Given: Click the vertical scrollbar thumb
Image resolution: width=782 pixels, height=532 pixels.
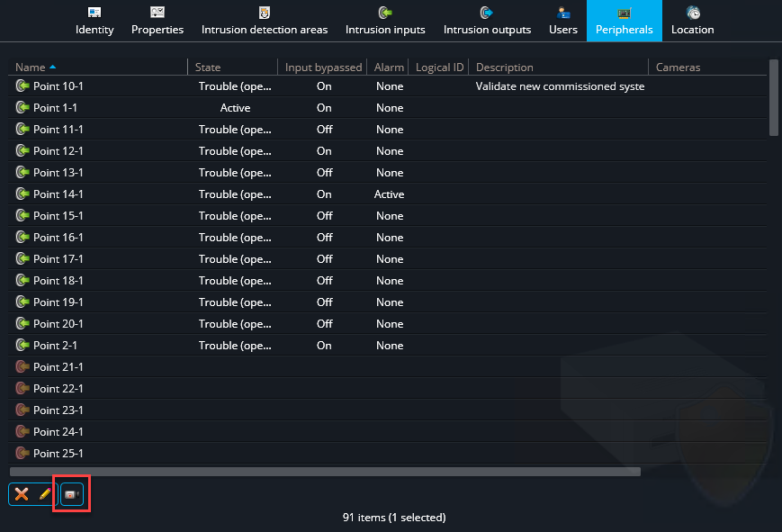Looking at the screenshot, I should click(774, 97).
